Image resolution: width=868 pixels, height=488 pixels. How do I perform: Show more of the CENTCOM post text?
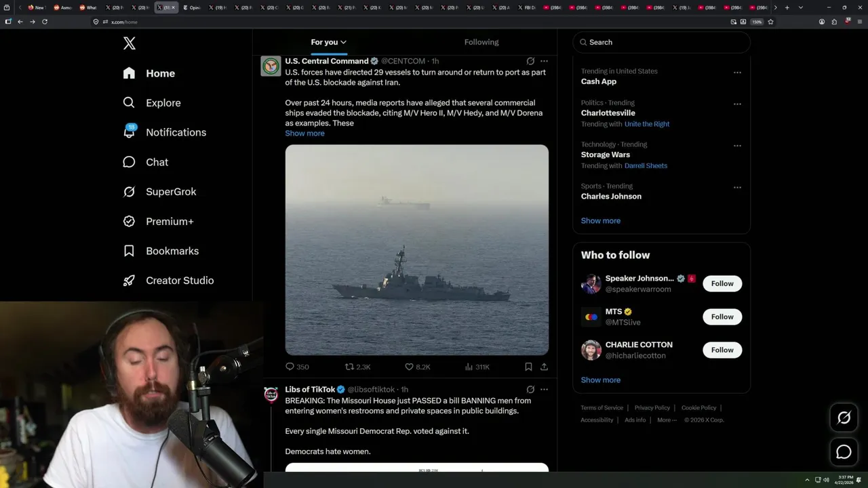point(304,134)
